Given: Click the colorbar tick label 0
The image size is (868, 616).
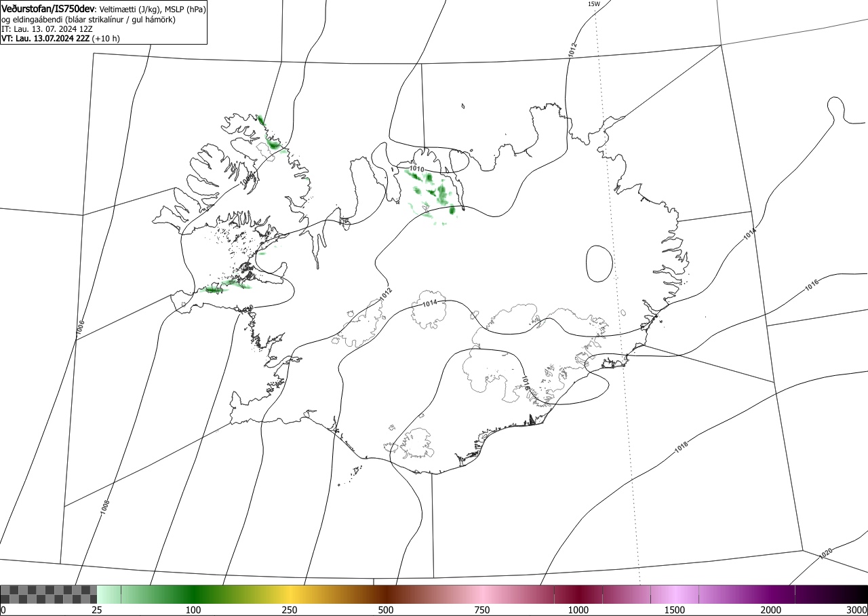Looking at the screenshot, I should point(3,610).
